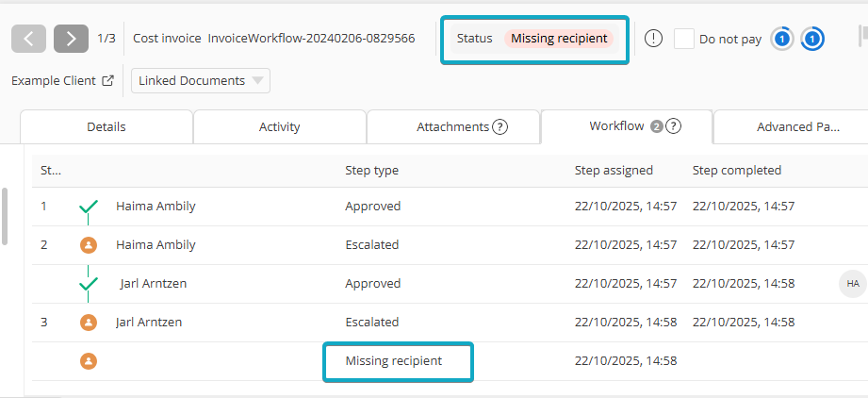868x398 pixels.
Task: Click the Step type column header
Action: [x=371, y=171]
